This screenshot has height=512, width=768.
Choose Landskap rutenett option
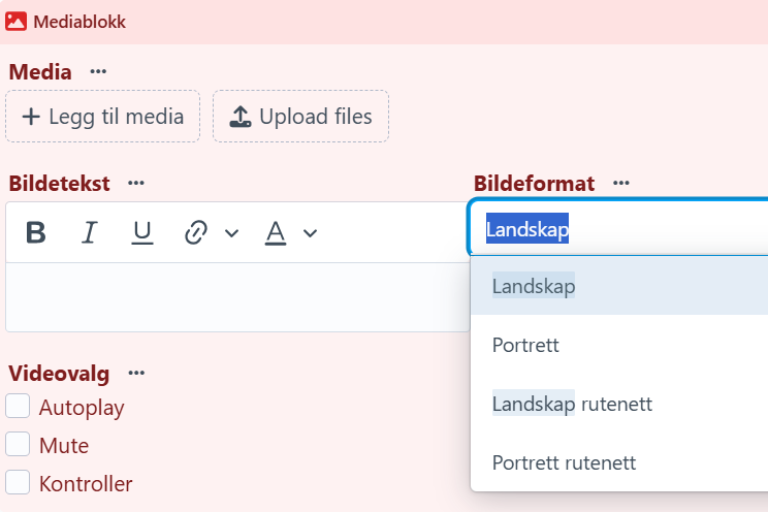click(x=619, y=404)
